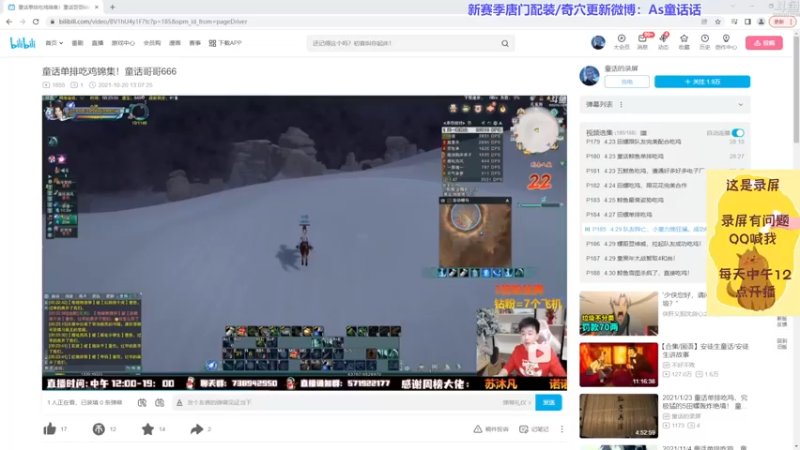Click the blue 发送 send button
Image resolution: width=800 pixels, height=450 pixels.
548,403
